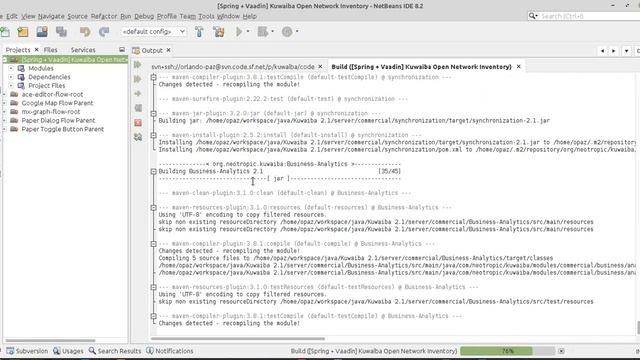Open the Navigate menu

(x=51, y=16)
